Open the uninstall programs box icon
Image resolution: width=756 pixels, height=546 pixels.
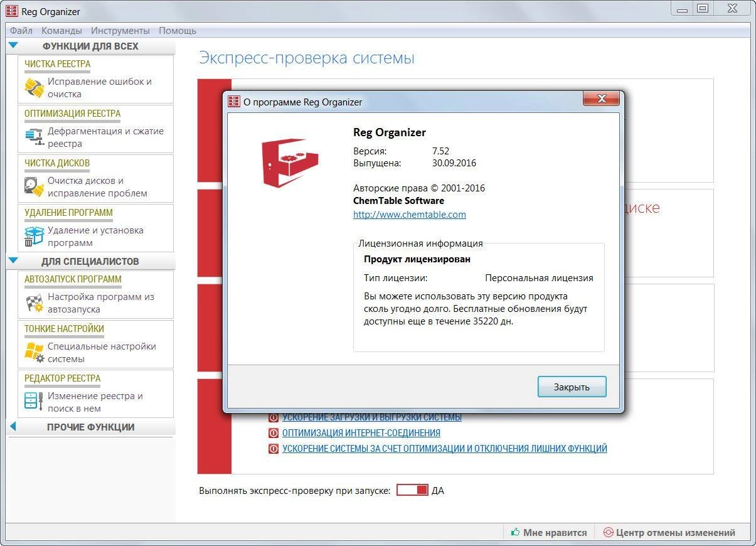click(34, 236)
